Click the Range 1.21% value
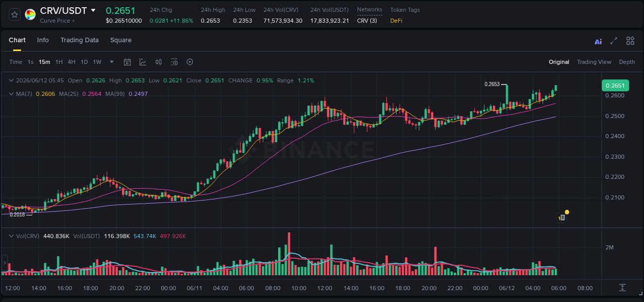 (306, 80)
